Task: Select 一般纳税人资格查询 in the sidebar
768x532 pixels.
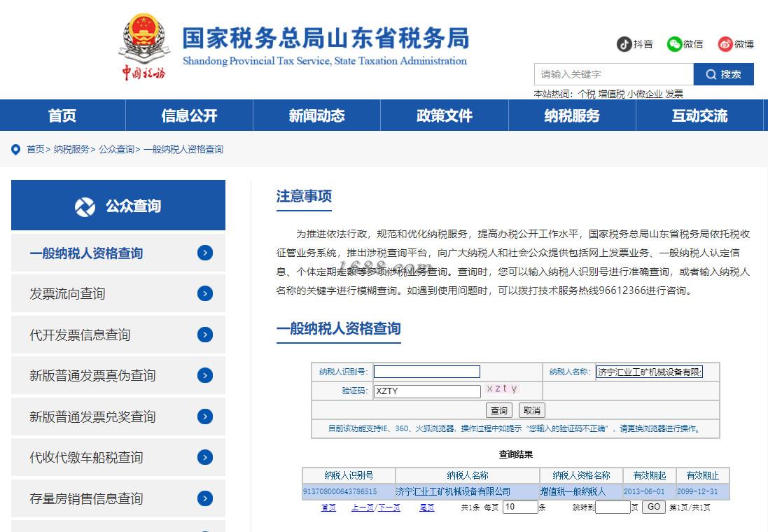Action: tap(118, 253)
